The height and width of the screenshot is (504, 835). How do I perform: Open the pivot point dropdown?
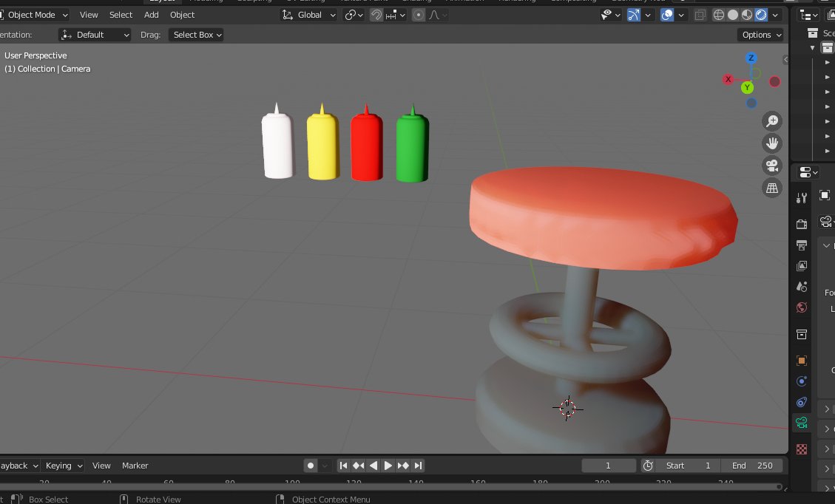tap(354, 15)
